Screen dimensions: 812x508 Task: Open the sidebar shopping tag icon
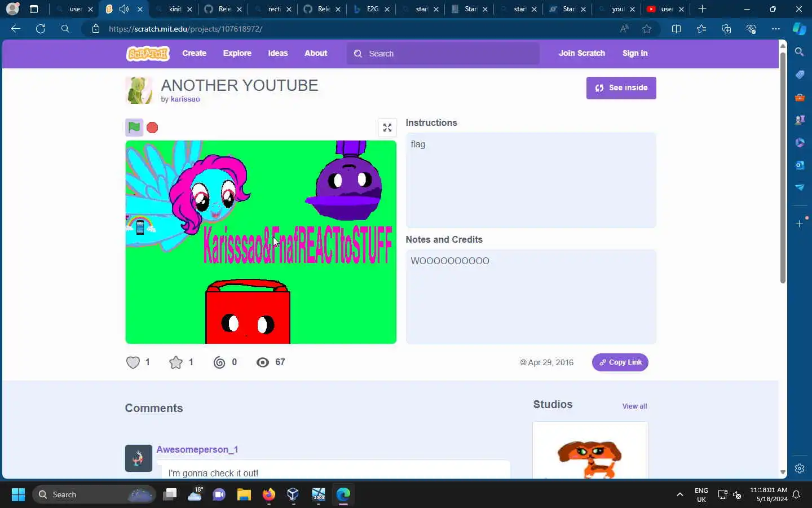click(x=800, y=75)
